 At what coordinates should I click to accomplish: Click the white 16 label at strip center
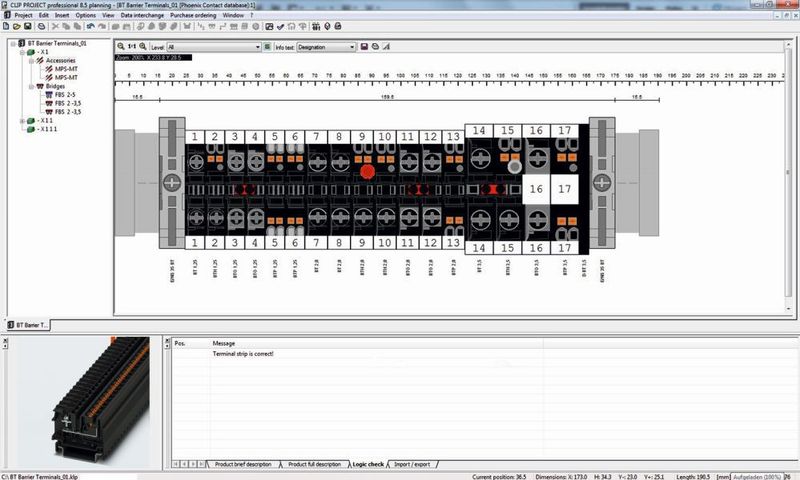click(536, 189)
